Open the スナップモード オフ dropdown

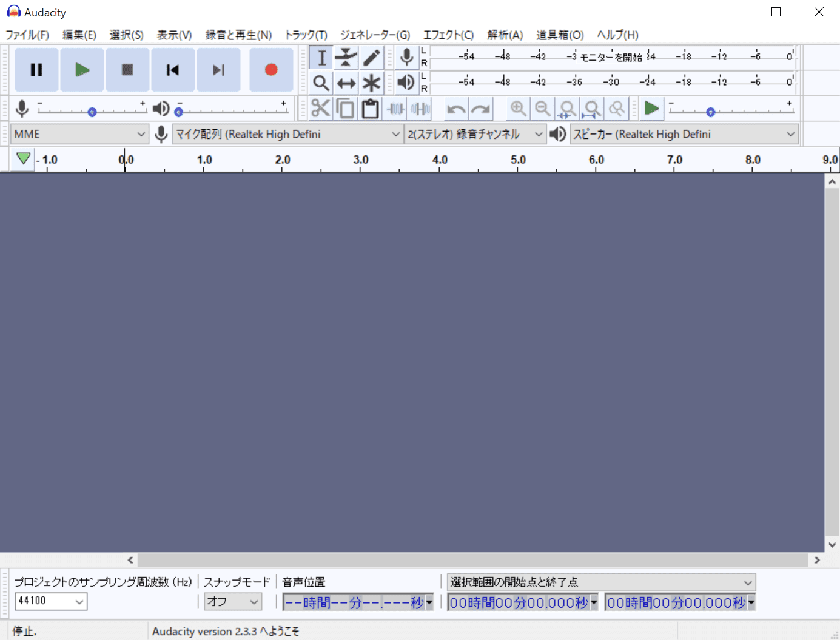233,601
